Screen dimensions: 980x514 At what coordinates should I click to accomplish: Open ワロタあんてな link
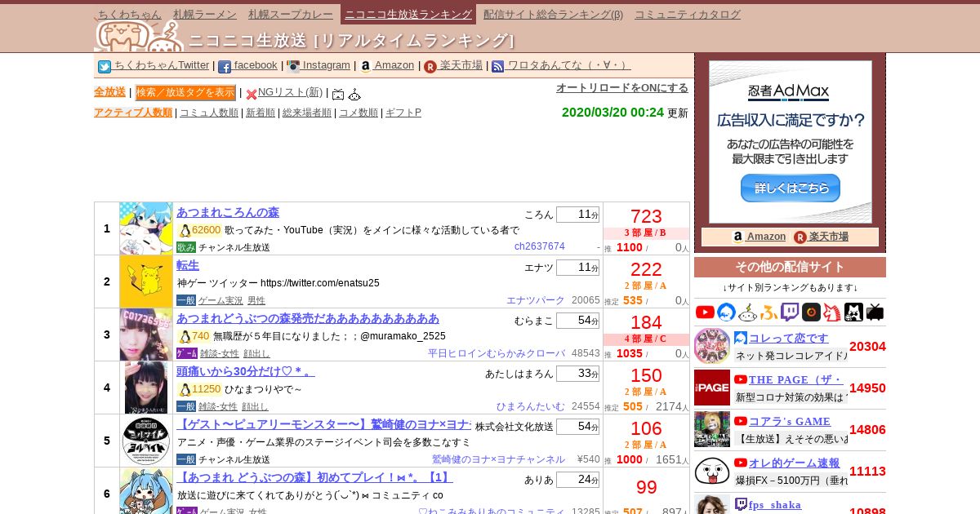point(569,65)
